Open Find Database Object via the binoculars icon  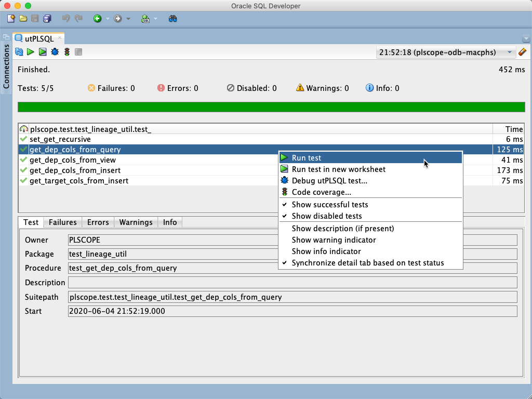pyautogui.click(x=172, y=18)
